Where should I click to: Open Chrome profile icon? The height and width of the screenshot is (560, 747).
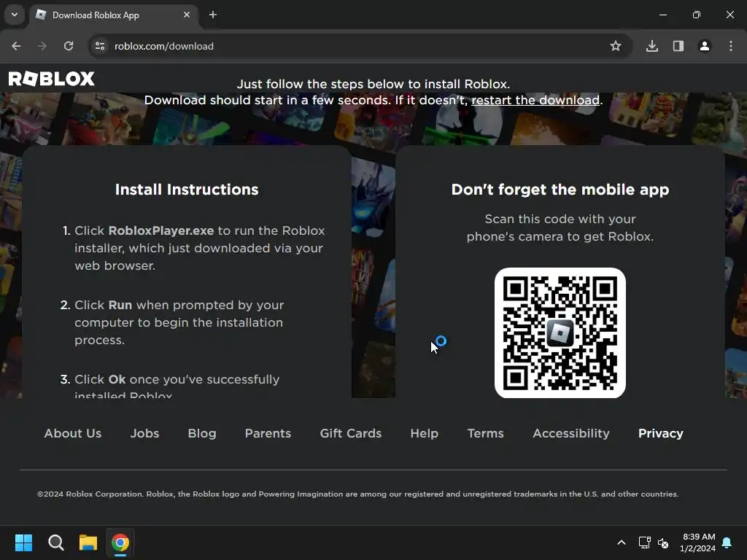[x=705, y=46]
